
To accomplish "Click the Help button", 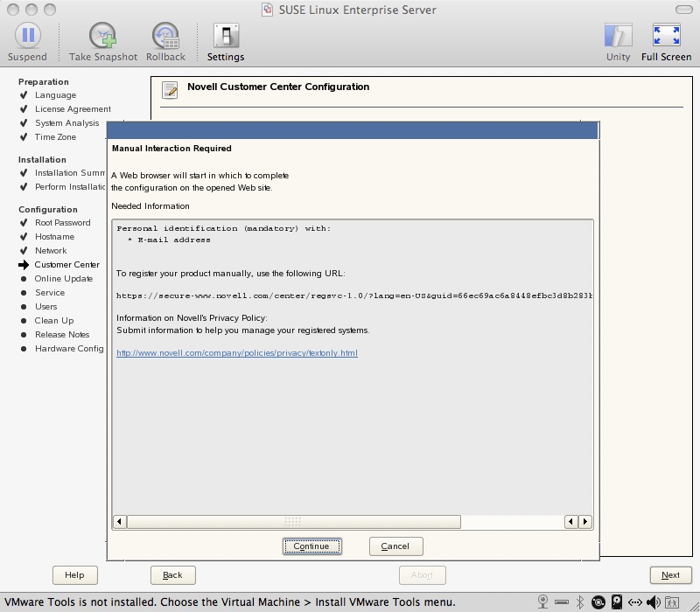I will pos(74,575).
